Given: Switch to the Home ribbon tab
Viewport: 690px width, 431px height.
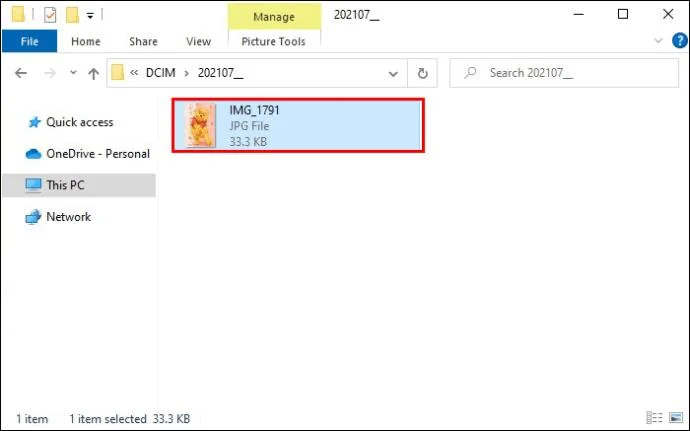Looking at the screenshot, I should (86, 41).
